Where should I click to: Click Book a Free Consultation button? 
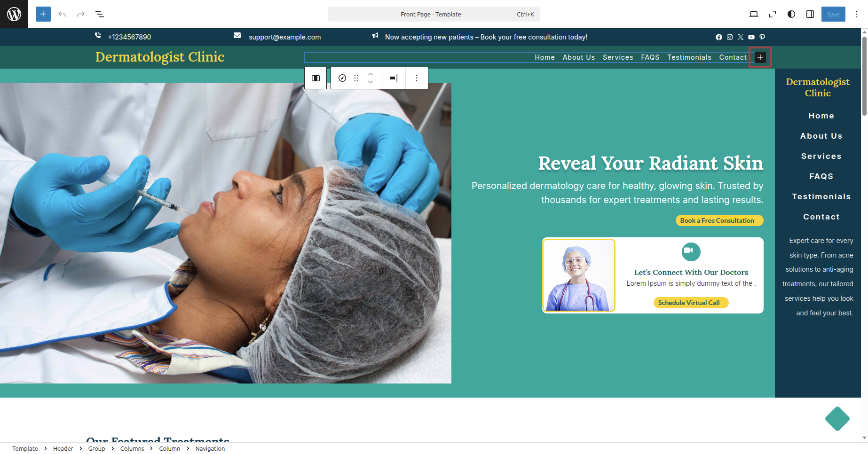point(719,220)
